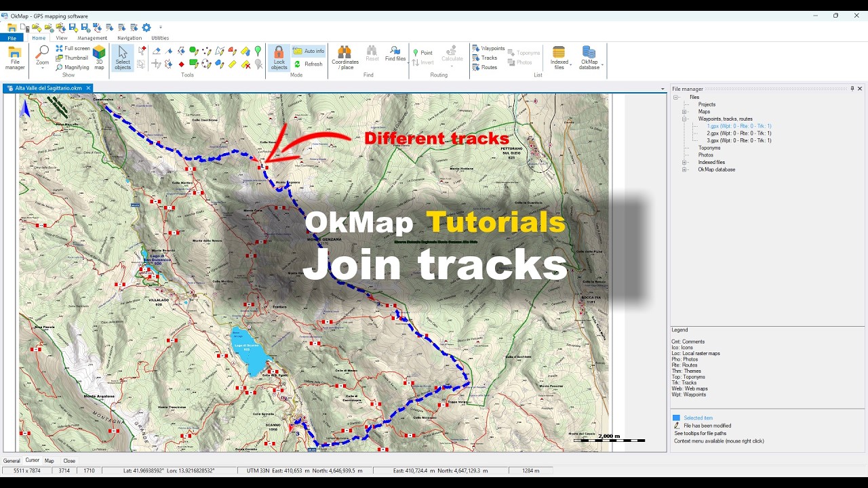
Task: Click the cursor with red plus icon
Action: coord(141,50)
